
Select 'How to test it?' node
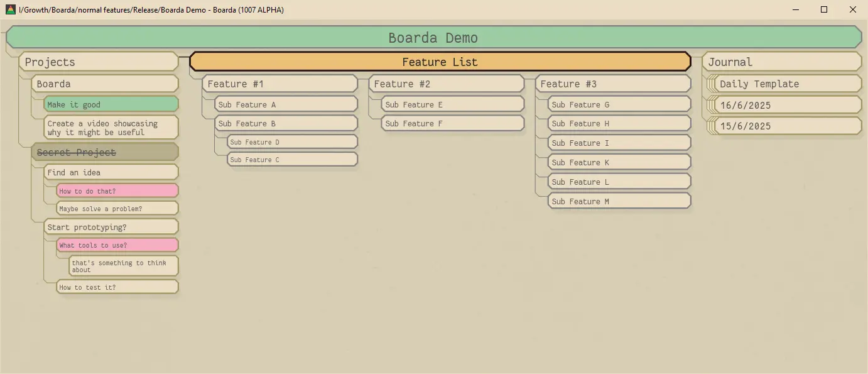point(117,287)
